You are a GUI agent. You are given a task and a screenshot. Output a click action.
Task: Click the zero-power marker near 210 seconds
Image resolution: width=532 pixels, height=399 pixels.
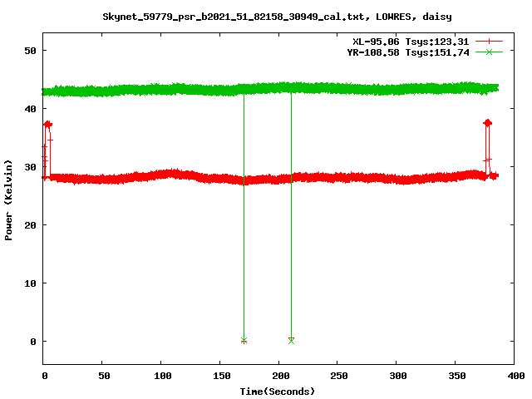pos(291,340)
